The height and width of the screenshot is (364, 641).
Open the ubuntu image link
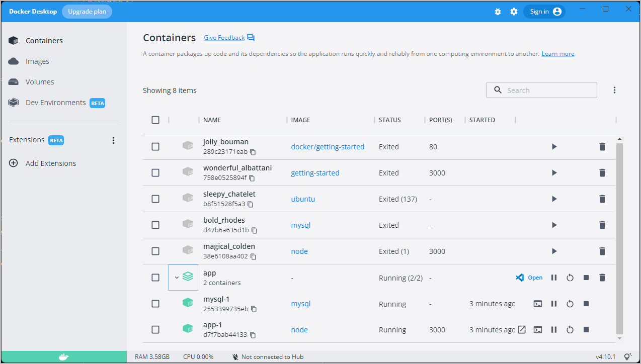303,199
